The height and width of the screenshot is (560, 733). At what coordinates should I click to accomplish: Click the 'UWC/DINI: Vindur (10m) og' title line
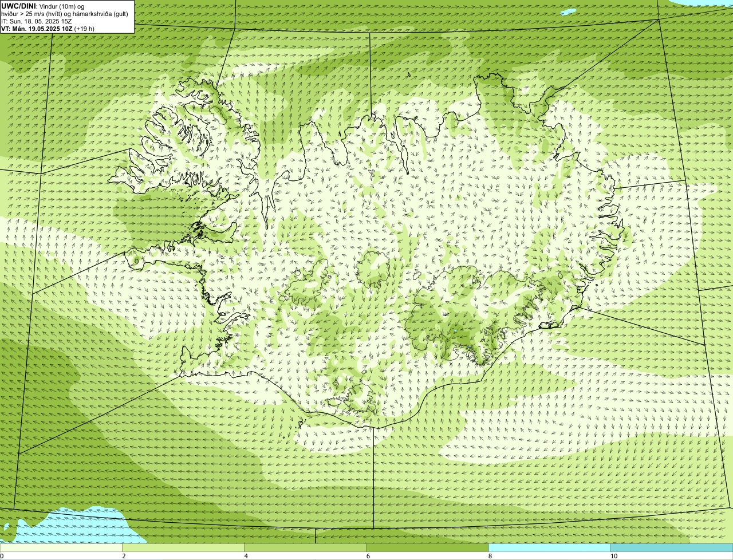(x=43, y=6)
